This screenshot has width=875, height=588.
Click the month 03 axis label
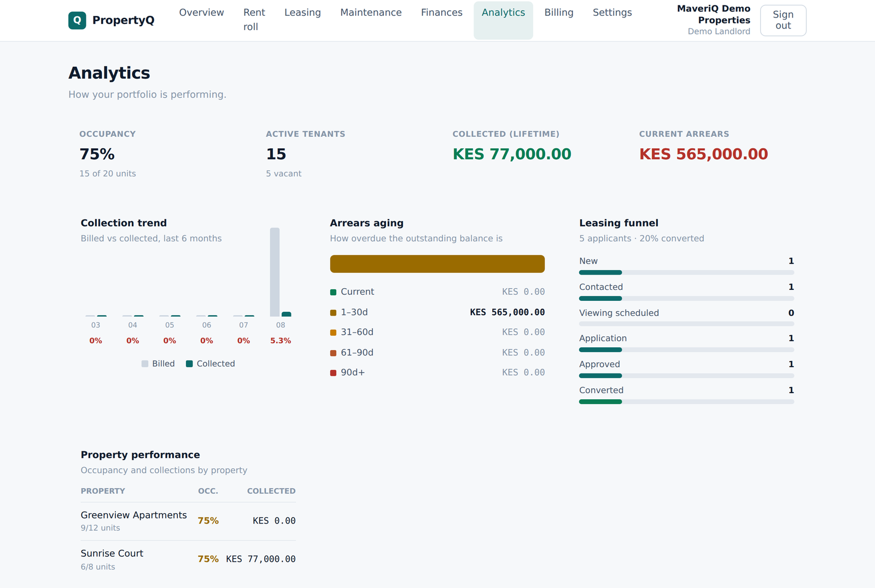(x=96, y=325)
